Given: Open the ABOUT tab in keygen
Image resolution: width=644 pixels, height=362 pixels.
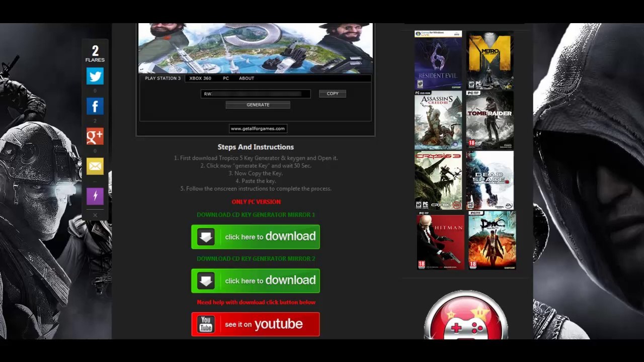Looking at the screenshot, I should [x=247, y=78].
